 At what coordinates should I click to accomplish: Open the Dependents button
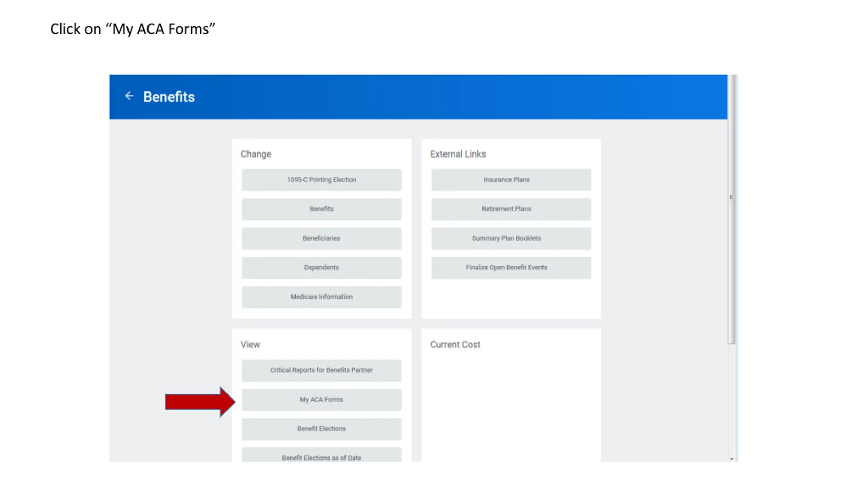(321, 267)
